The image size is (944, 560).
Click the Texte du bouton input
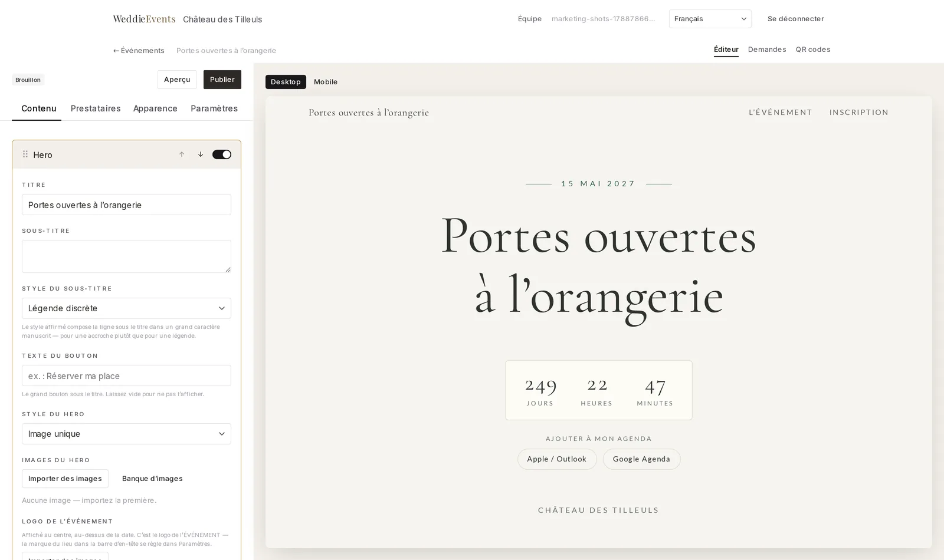[126, 375]
